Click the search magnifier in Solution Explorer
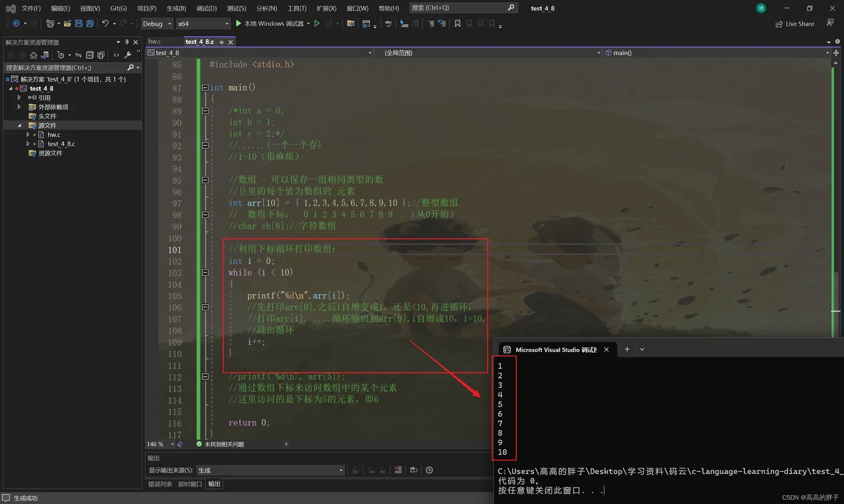This screenshot has height=504, width=844. [130, 68]
